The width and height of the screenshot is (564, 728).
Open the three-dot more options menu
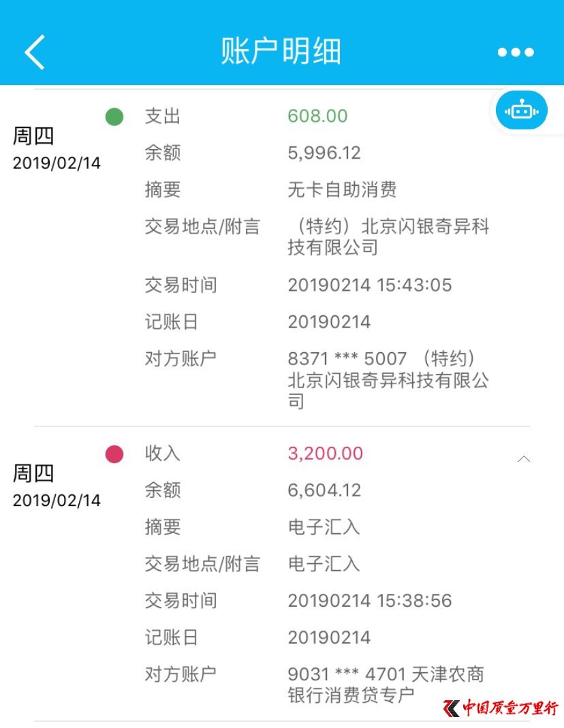coord(516,52)
